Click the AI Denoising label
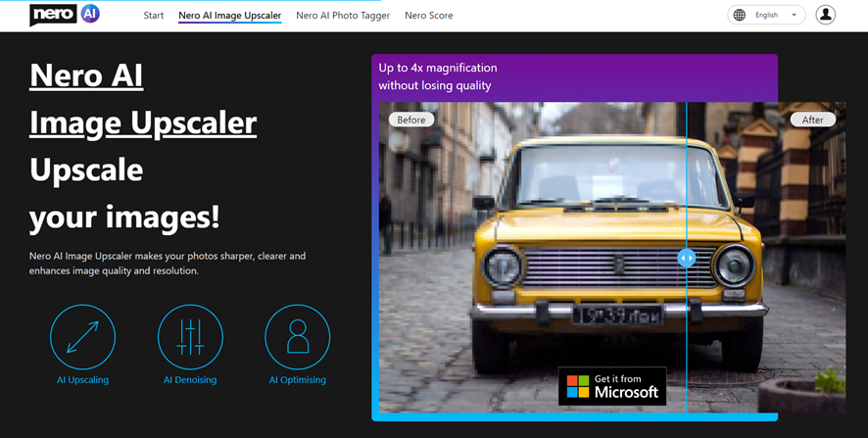Image resolution: width=868 pixels, height=438 pixels. [190, 380]
